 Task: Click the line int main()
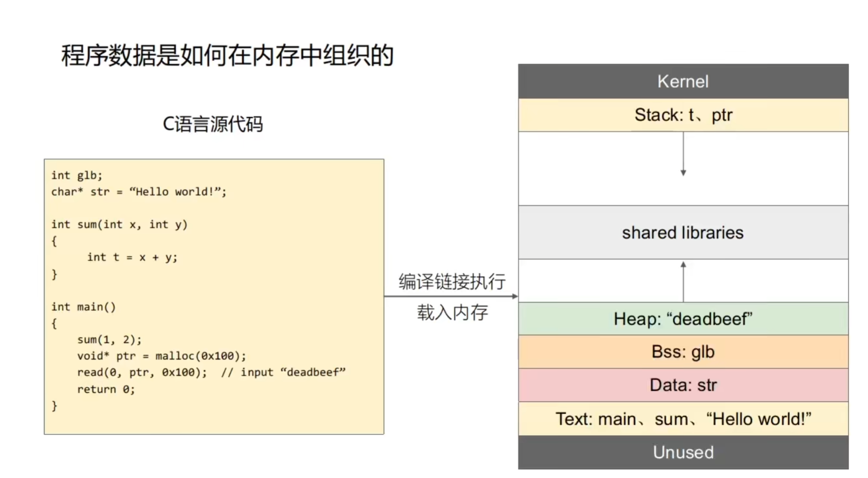(x=84, y=307)
